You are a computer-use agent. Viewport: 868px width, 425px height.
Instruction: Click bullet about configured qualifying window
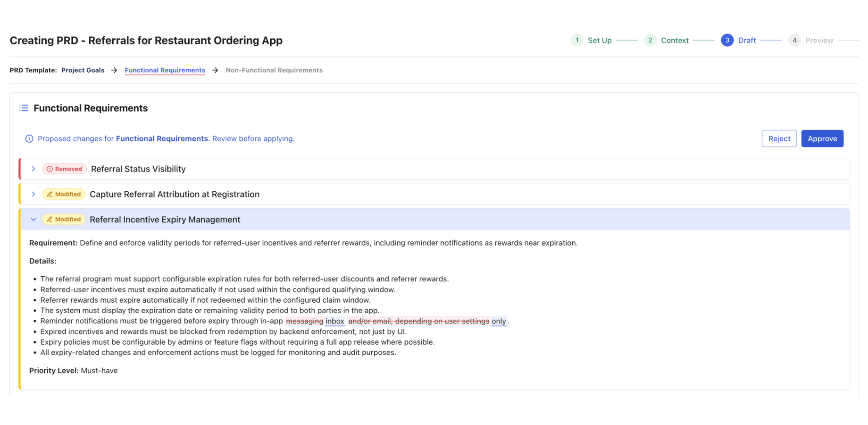click(x=218, y=289)
